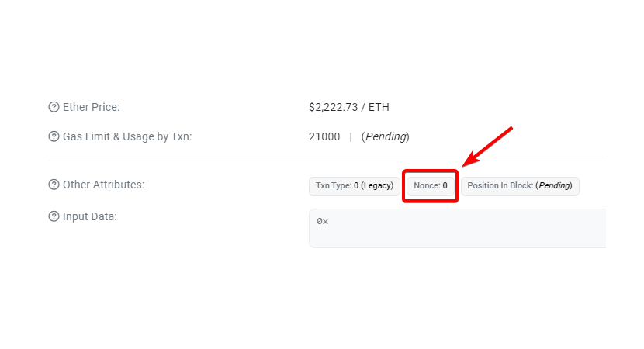This screenshot has width=644, height=349.
Task: Click the Nonce: 0 badge
Action: pos(430,186)
